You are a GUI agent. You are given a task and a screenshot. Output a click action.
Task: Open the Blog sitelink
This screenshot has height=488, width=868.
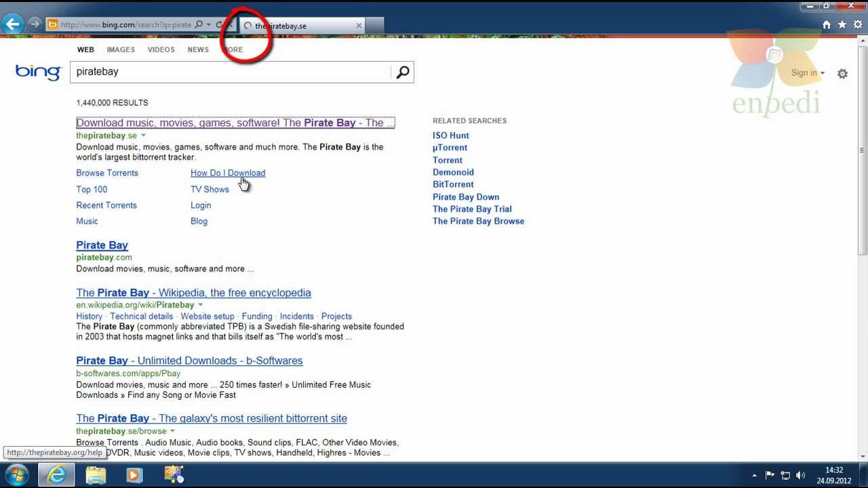pos(199,221)
